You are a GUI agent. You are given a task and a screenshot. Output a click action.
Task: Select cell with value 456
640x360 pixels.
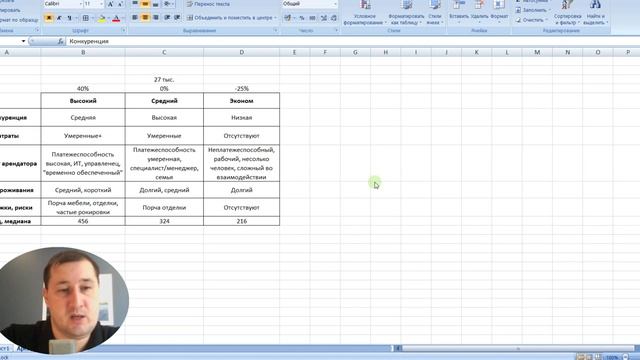pos(83,221)
